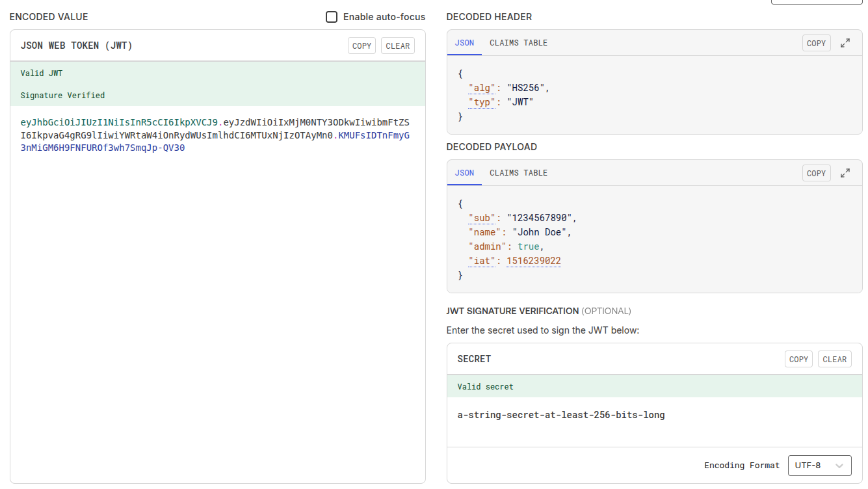Click inside the encoded JWT token text
This screenshot has height=489, width=868.
(x=215, y=135)
